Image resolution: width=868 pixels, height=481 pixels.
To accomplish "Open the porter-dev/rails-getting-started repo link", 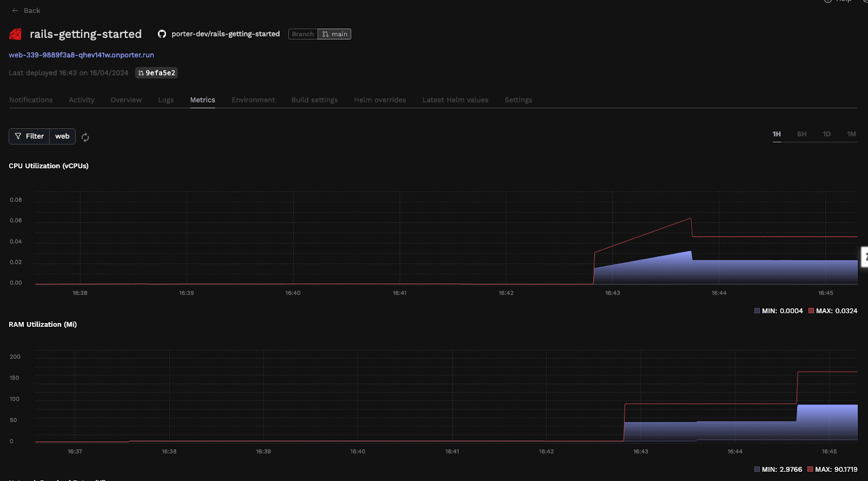I will point(226,34).
